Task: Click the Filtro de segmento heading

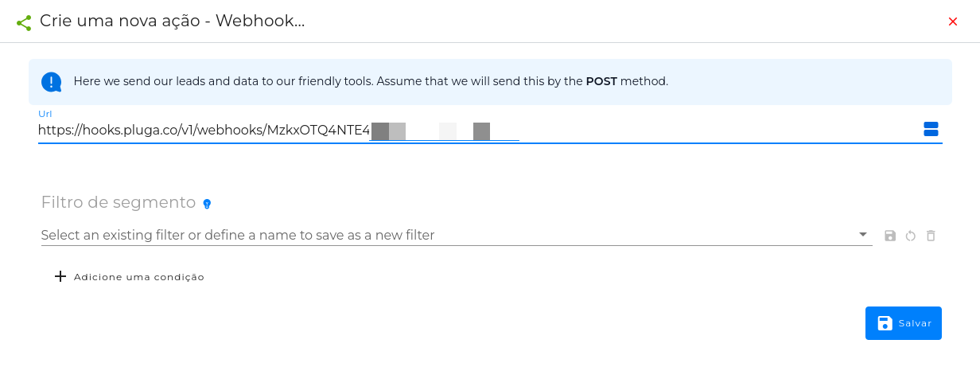Action: [119, 202]
